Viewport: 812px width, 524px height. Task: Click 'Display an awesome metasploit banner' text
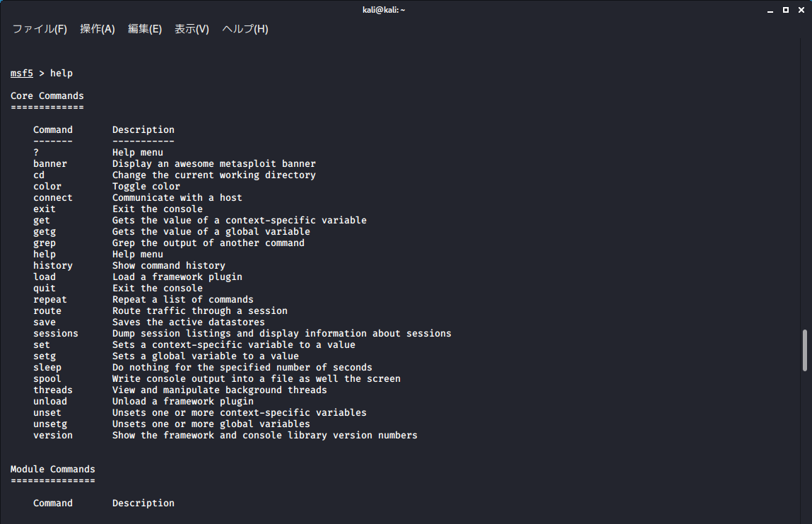(x=214, y=164)
